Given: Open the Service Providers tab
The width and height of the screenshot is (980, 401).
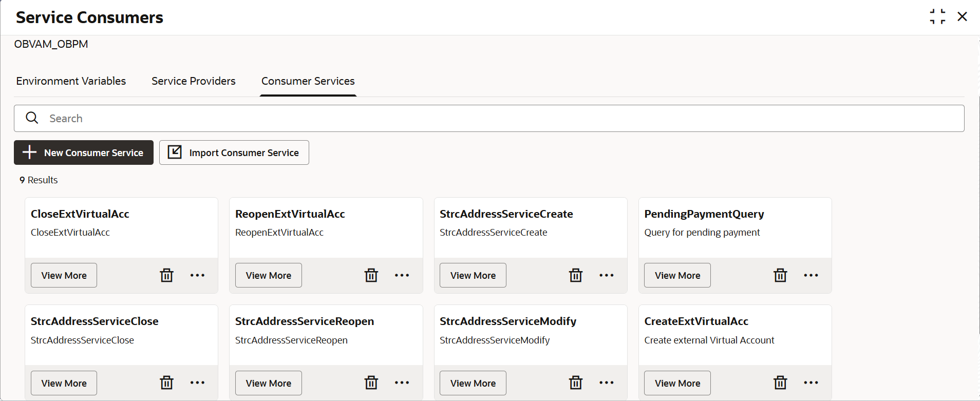Looking at the screenshot, I should pyautogui.click(x=194, y=81).
